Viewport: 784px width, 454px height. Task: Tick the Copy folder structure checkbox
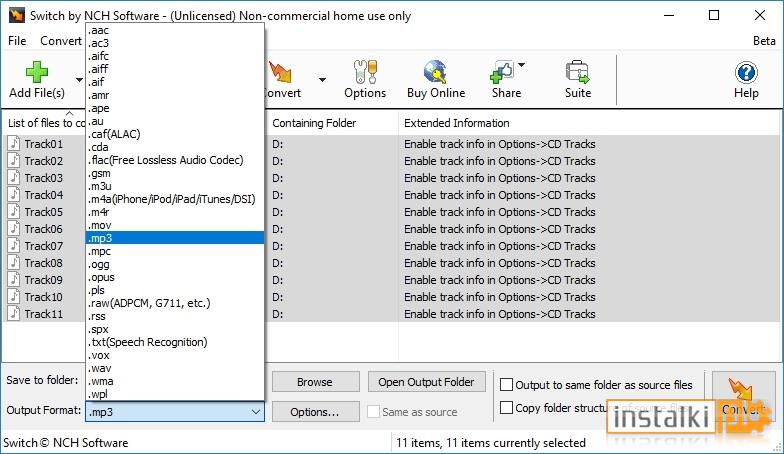point(506,408)
